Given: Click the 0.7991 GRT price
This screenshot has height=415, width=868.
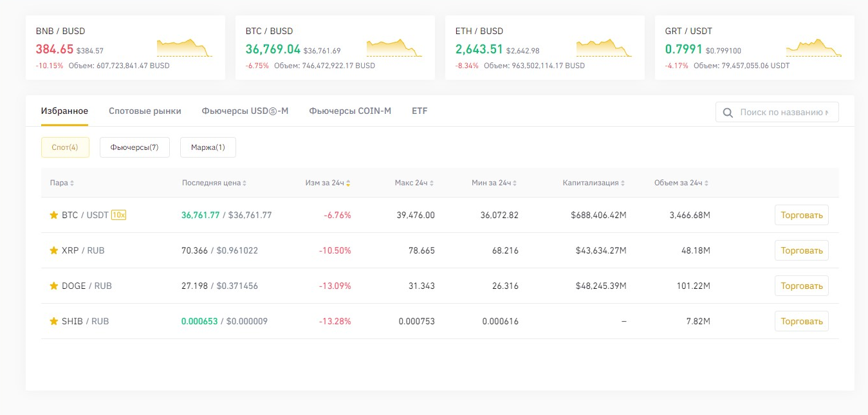Looking at the screenshot, I should [684, 49].
